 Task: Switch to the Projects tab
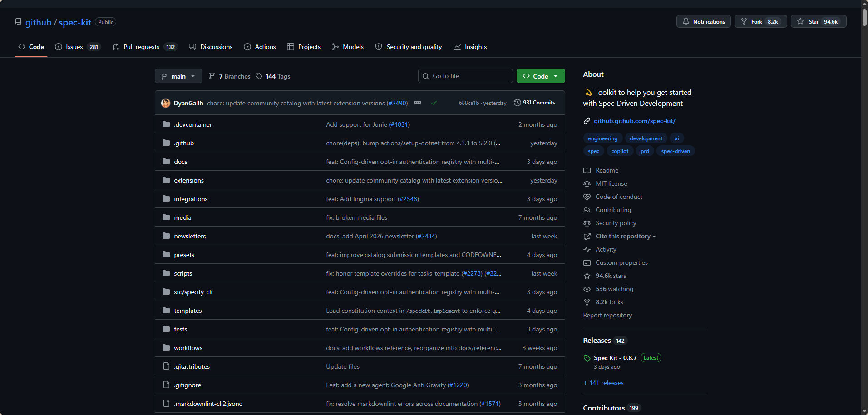[304, 47]
